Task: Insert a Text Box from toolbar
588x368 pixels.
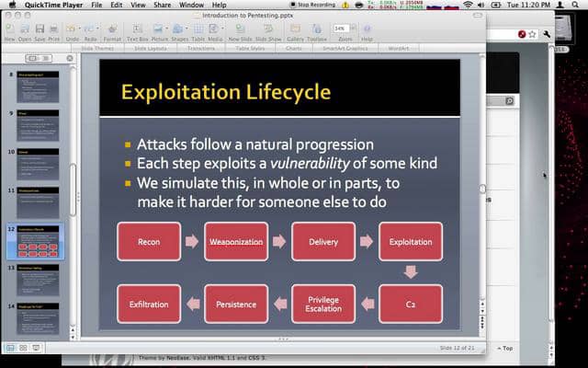Action: 137,29
